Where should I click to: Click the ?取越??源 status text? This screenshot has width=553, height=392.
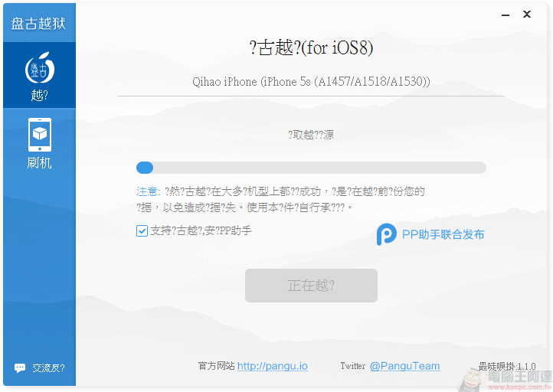tap(311, 135)
